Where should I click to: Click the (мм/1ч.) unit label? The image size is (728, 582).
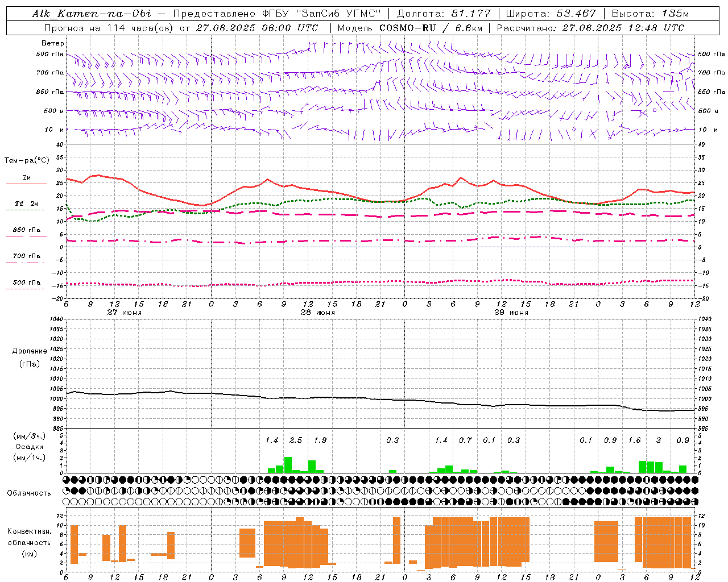[x=30, y=458]
